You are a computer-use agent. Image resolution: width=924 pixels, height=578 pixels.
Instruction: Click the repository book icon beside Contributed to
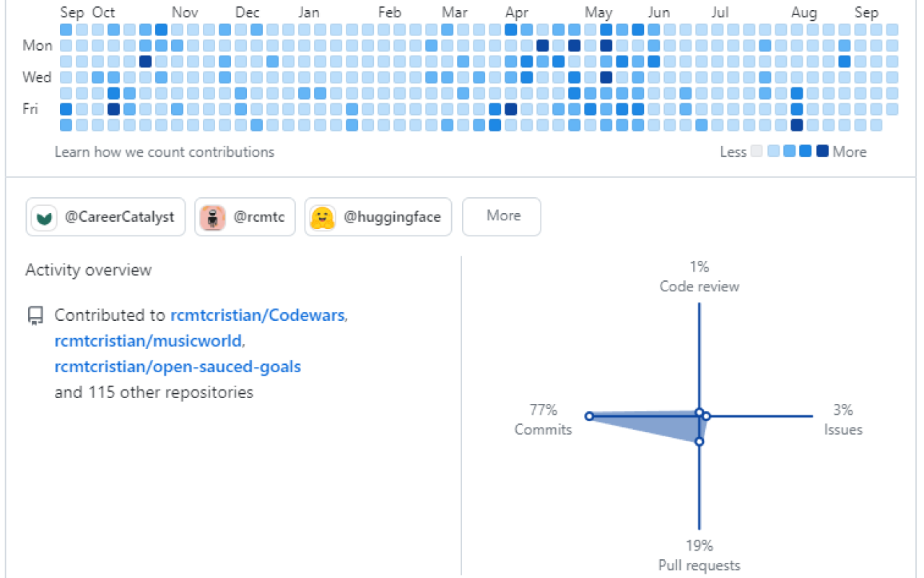coord(35,314)
